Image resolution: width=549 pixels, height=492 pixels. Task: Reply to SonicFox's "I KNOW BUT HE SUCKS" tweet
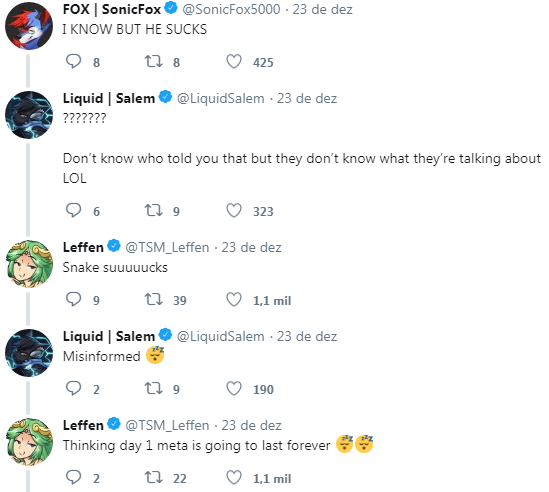click(x=74, y=62)
